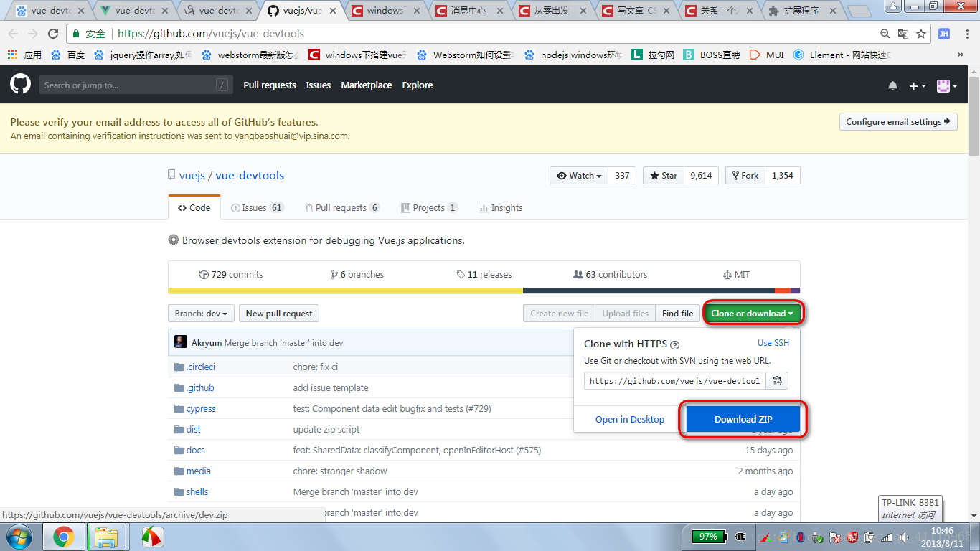Star the vue-devtools repository
Screen dimensions: 980x551
[x=664, y=176]
